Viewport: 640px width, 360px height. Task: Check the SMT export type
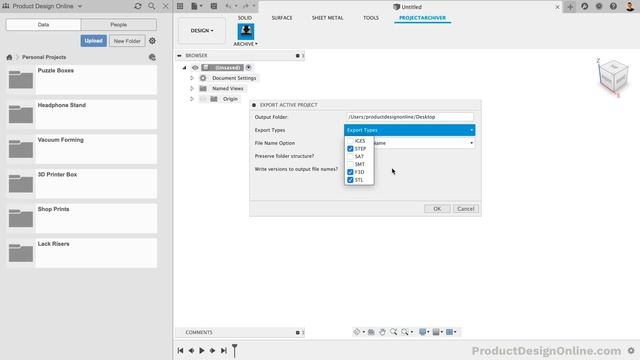point(350,164)
